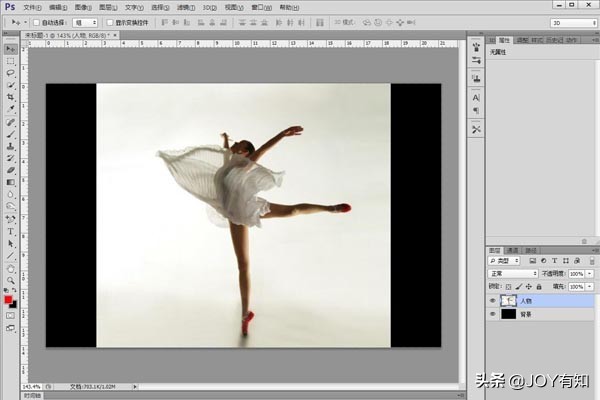Screen dimensions: 600x400
Task: Toggle visibility of the 背景 layer
Action: coord(492,314)
